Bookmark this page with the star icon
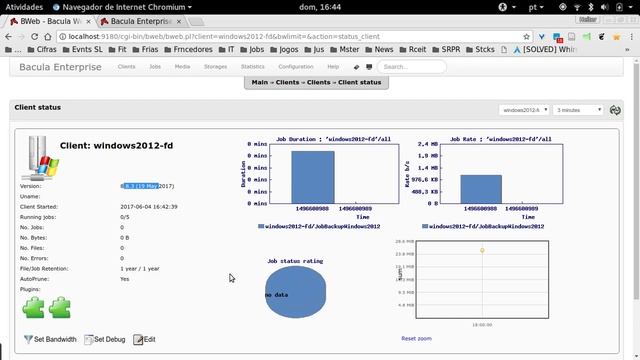 coord(527,37)
